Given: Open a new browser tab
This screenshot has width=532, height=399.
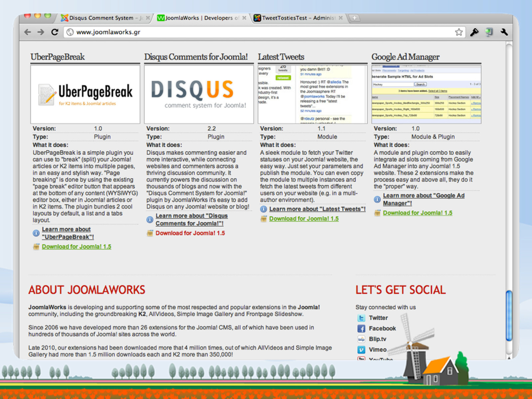Looking at the screenshot, I should click(x=354, y=18).
